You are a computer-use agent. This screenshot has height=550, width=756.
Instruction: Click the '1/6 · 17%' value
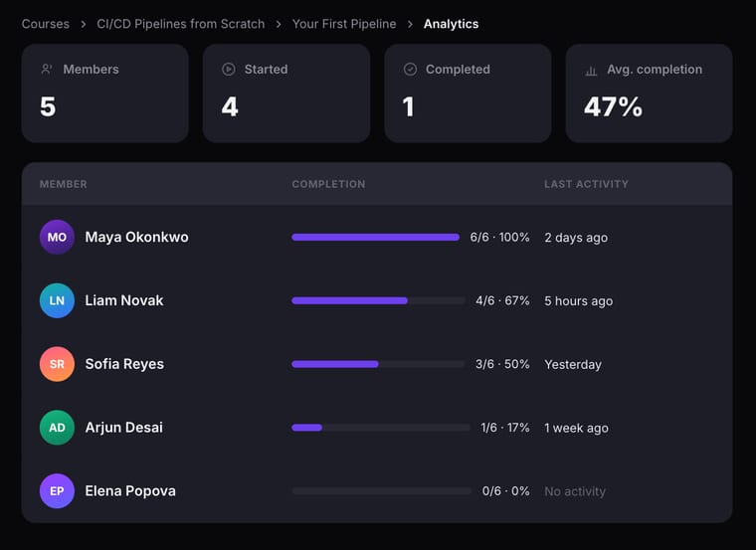click(x=505, y=428)
